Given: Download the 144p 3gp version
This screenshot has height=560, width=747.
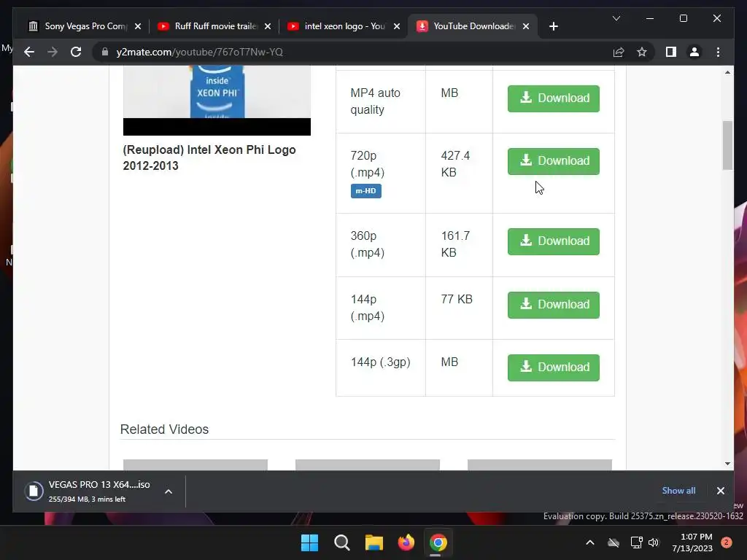Looking at the screenshot, I should coord(553,367).
